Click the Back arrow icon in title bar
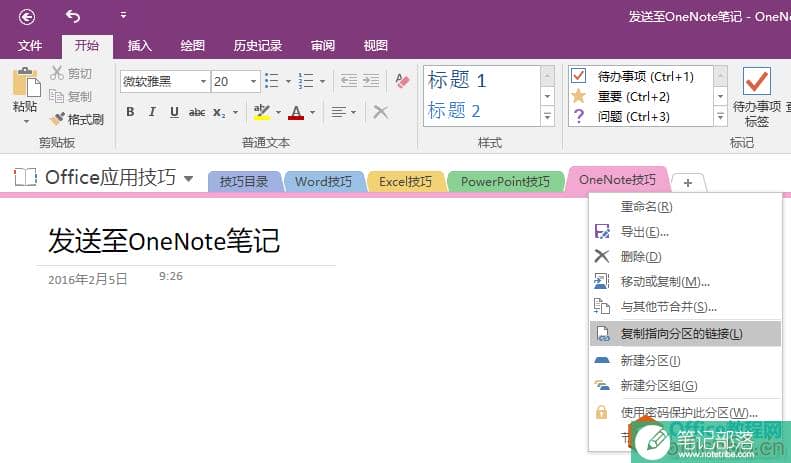 [27, 17]
